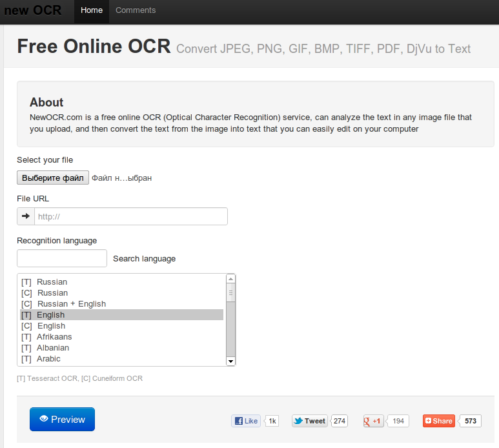
Task: Select the highlighted '[T] English' option
Action: point(121,314)
